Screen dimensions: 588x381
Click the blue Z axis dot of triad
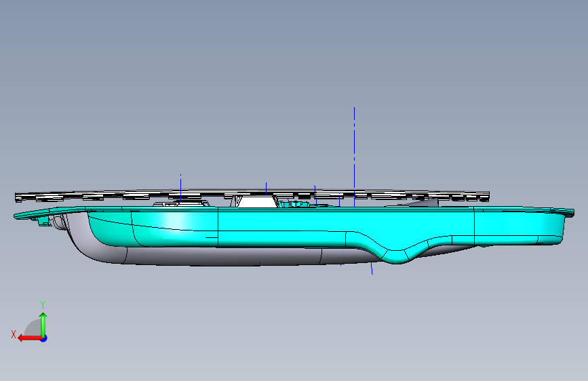44,338
